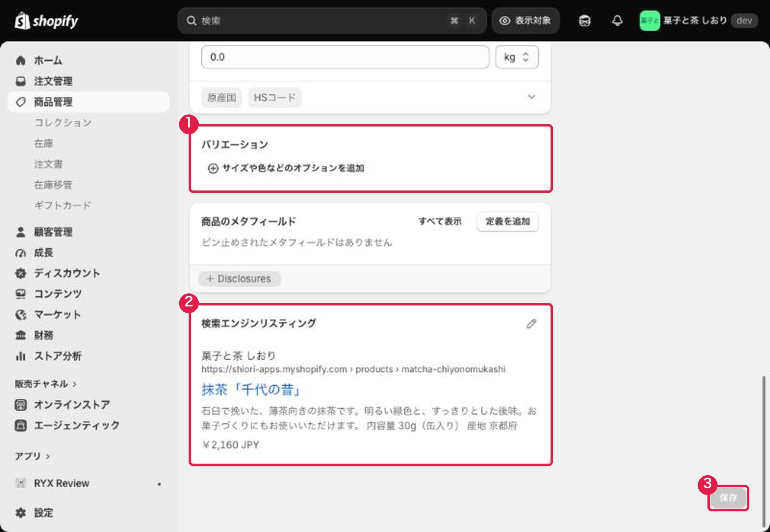Open 在庫 submenu item
This screenshot has width=770, height=532.
coord(44,143)
